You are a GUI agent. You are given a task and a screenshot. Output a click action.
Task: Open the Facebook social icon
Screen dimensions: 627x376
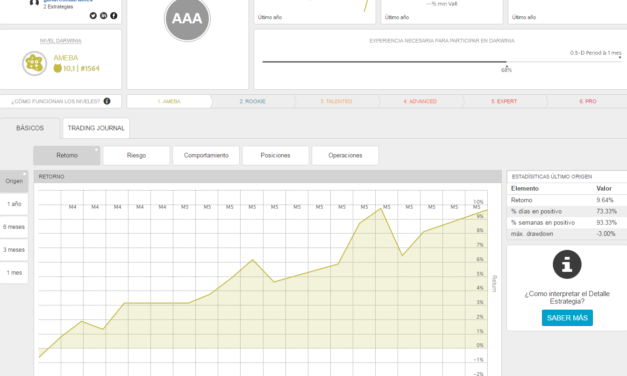(x=114, y=16)
